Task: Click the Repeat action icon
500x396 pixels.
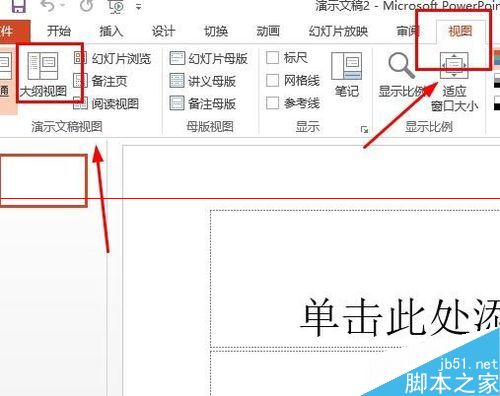Action: click(x=86, y=5)
